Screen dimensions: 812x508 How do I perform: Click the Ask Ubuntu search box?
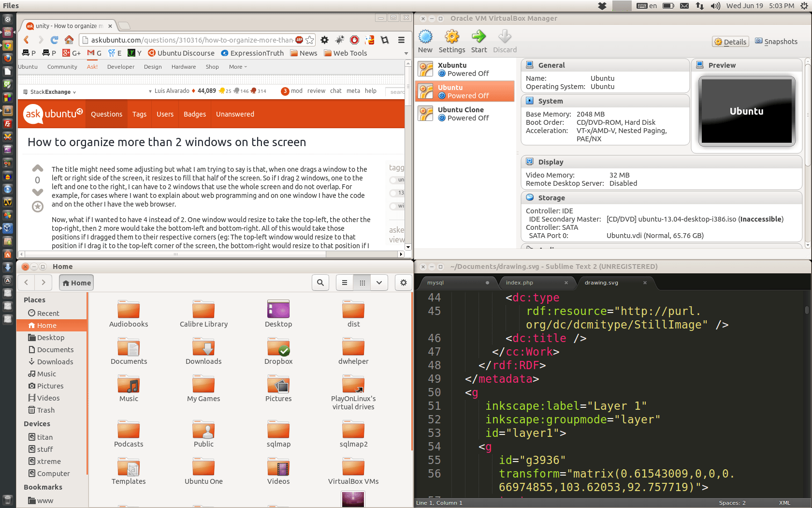point(395,91)
